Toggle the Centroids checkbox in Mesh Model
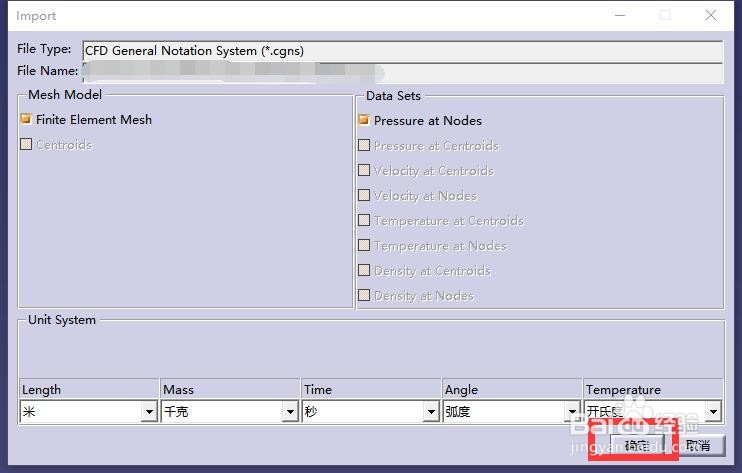The width and height of the screenshot is (742, 473). point(26,144)
